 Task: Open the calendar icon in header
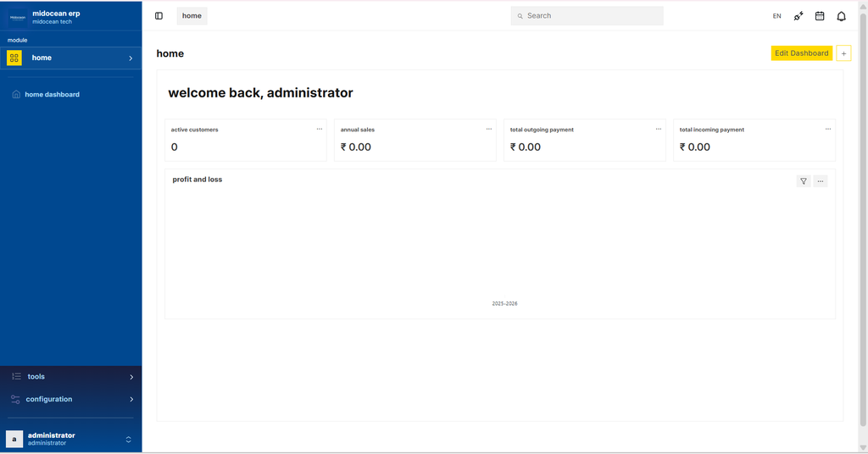pos(820,16)
